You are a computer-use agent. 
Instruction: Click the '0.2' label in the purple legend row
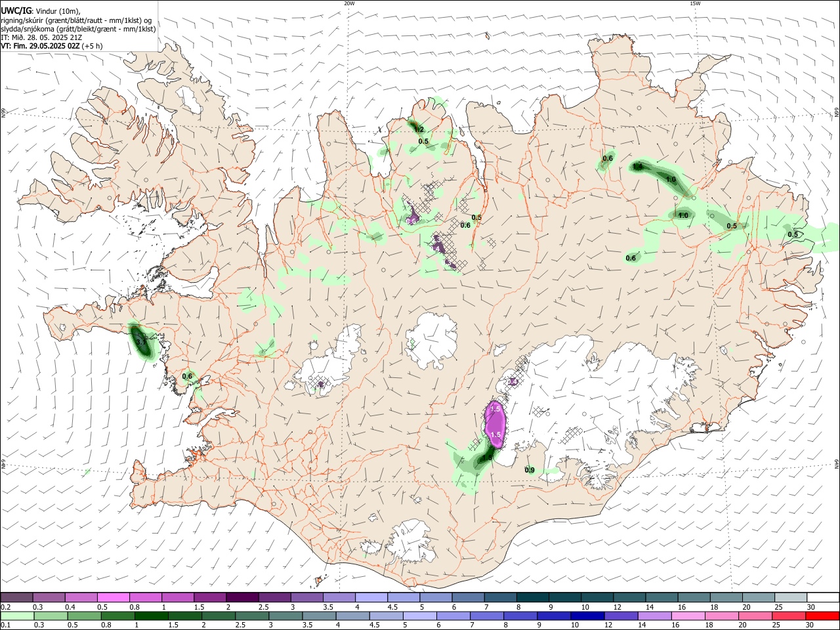click(x=5, y=608)
